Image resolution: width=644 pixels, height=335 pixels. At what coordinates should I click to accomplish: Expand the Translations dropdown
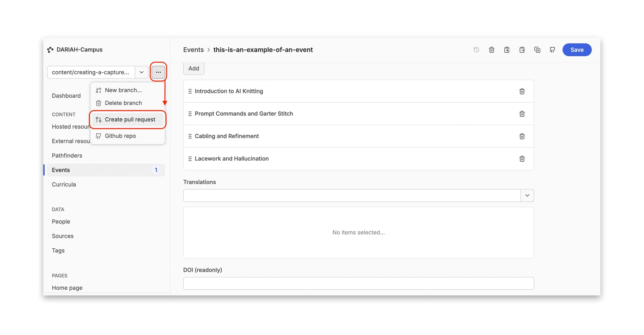click(x=527, y=195)
